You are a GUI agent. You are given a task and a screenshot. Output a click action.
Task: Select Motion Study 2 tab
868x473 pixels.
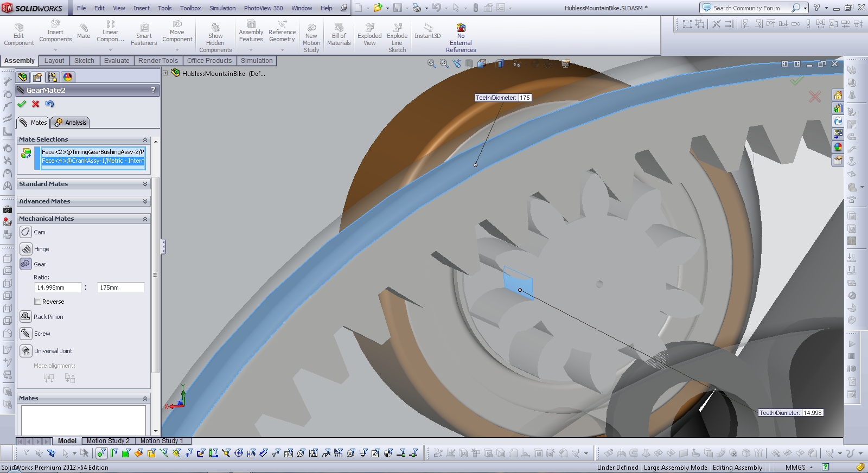pos(108,441)
